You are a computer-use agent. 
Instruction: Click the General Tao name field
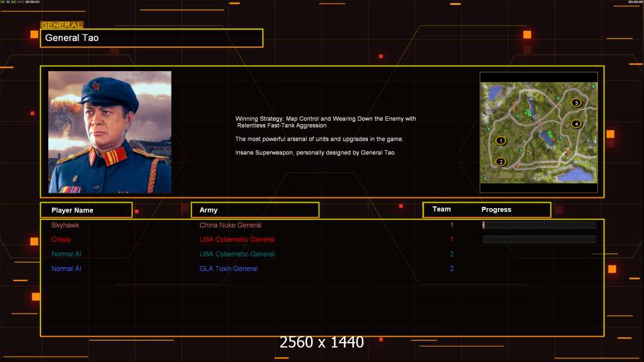[152, 38]
